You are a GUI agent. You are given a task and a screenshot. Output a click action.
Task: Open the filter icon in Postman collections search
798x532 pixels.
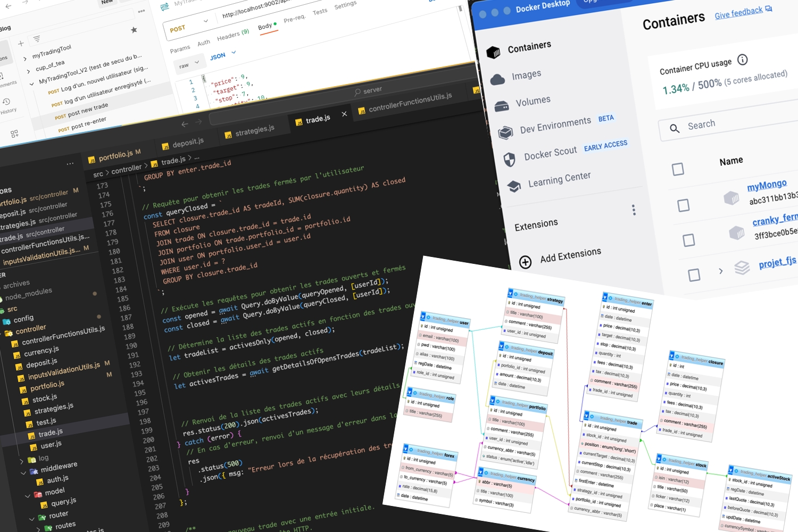[37, 39]
